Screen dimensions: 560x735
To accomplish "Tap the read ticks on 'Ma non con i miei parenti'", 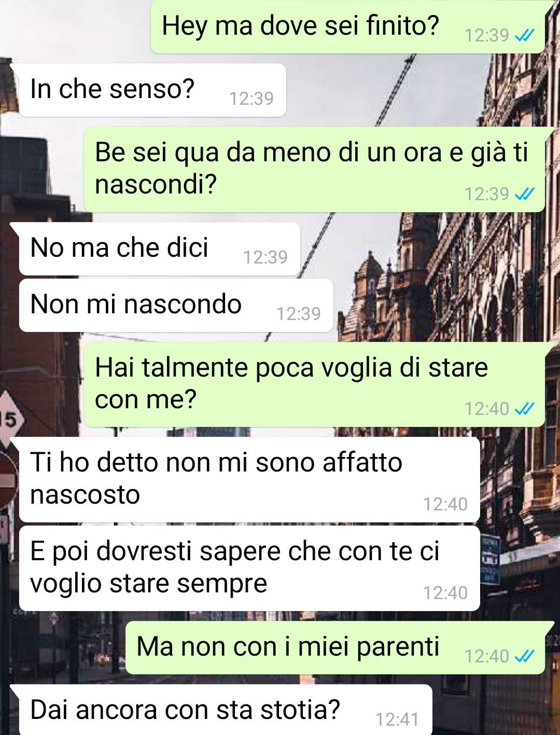I will click(x=524, y=656).
